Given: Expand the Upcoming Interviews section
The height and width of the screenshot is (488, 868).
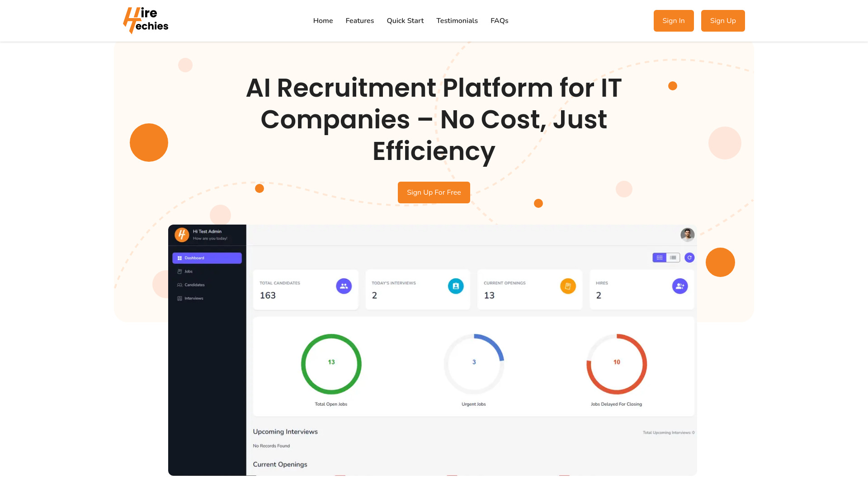Looking at the screenshot, I should point(285,432).
